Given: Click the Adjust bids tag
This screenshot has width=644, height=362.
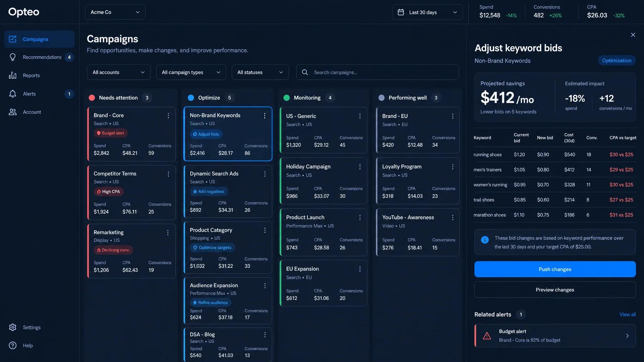Looking at the screenshot, I should 206,134.
